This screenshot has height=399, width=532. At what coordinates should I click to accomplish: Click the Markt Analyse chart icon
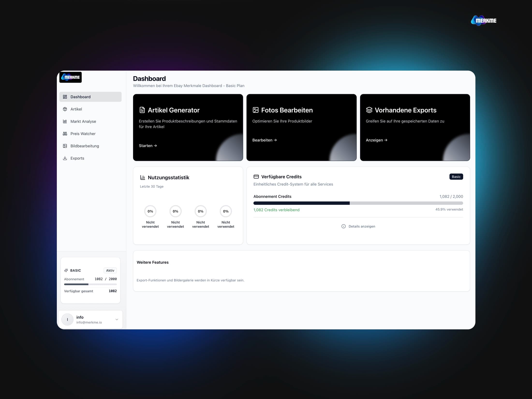tap(65, 121)
